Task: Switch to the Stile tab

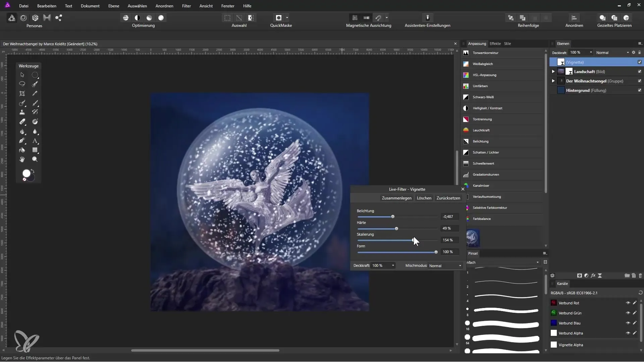Action: [x=507, y=44]
